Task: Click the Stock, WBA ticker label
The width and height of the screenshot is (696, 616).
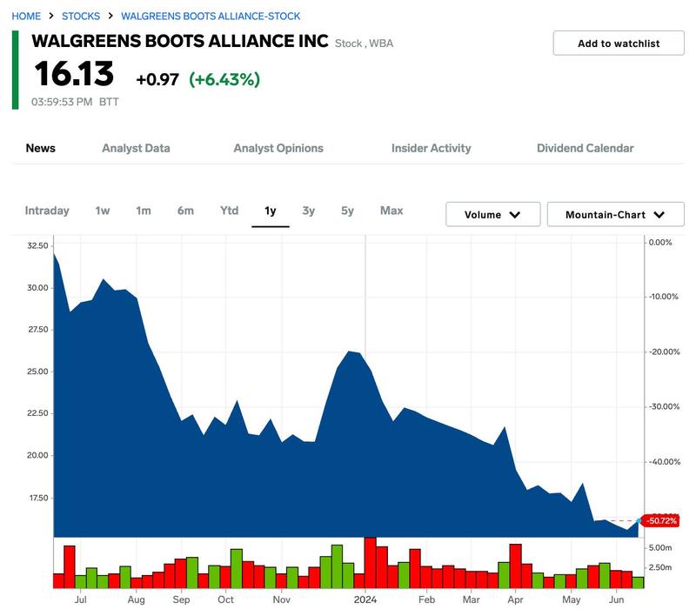Action: [364, 44]
